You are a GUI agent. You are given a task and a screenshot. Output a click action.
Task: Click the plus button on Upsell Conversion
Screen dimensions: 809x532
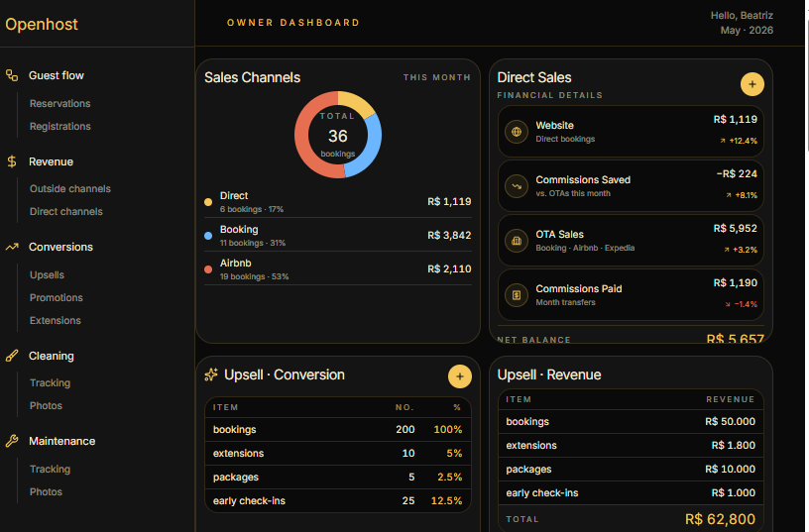(x=460, y=376)
